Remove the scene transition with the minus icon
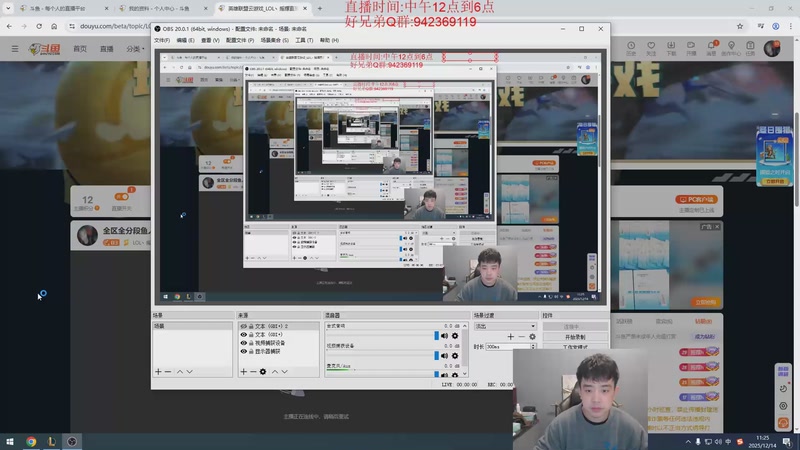This screenshot has width=800, height=450. 521,337
